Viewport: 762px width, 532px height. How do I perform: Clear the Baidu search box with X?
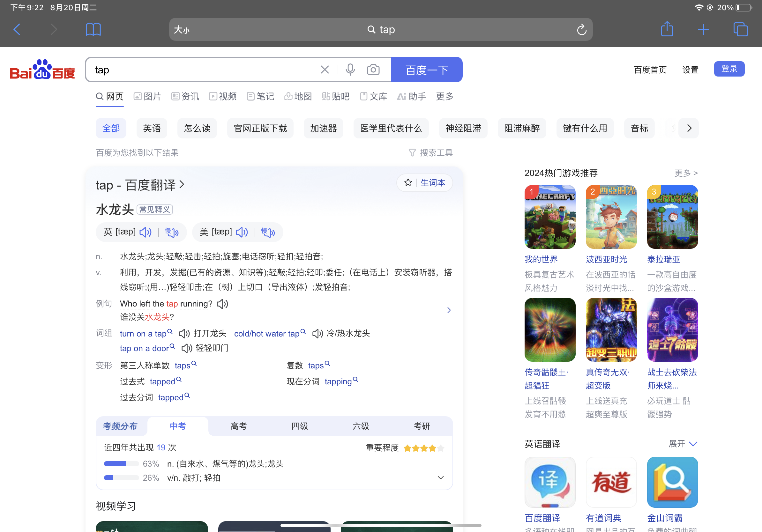(325, 70)
